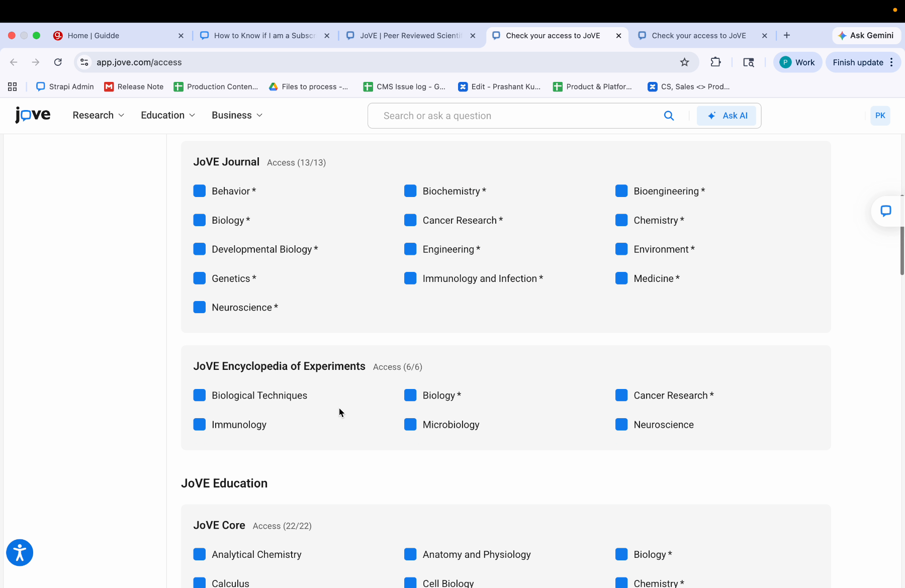905x588 pixels.
Task: Close the Home | Guidde tab
Action: 181,36
